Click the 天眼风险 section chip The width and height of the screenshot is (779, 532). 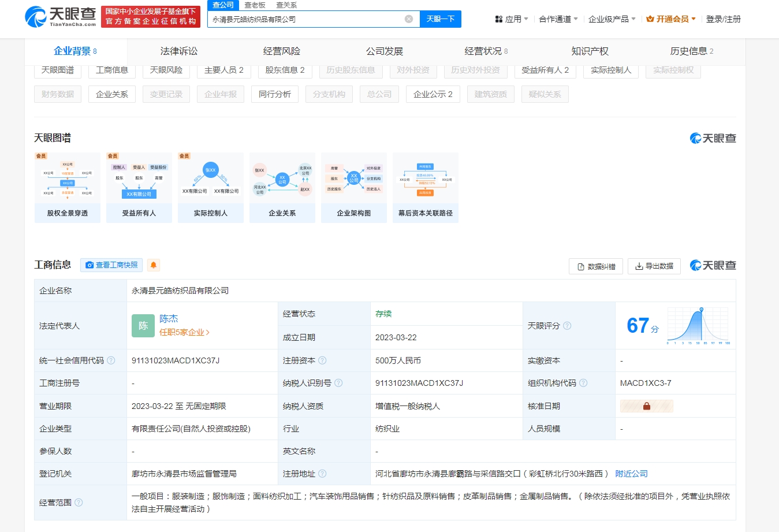tap(166, 70)
